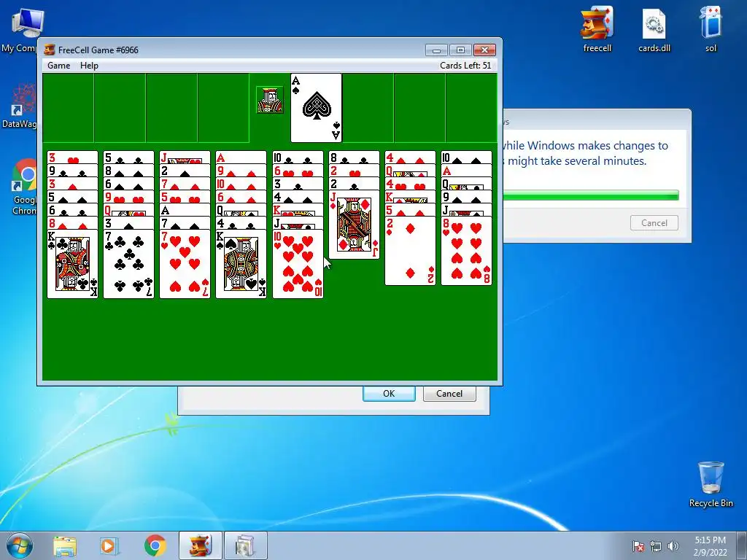Select the ace of spades in home cell
This screenshot has height=560, width=747.
tap(317, 108)
